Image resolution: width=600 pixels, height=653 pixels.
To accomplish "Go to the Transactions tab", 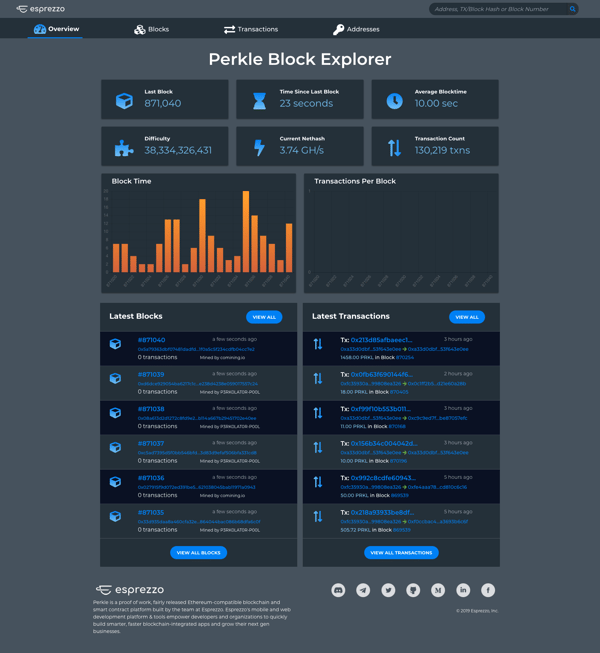I will pos(251,29).
